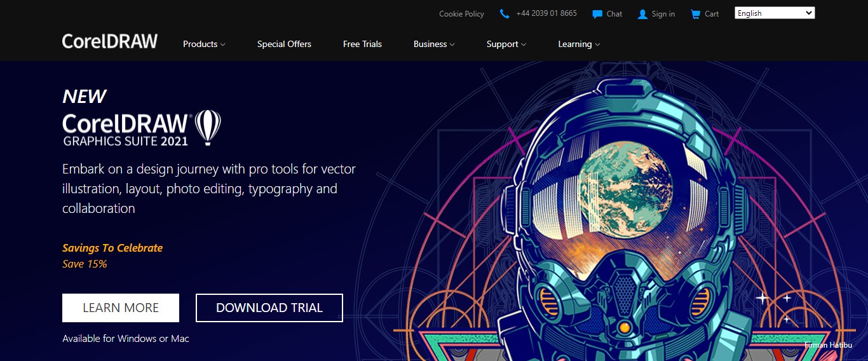This screenshot has width=868, height=361.
Task: Expand the Products menu
Action: [x=204, y=44]
